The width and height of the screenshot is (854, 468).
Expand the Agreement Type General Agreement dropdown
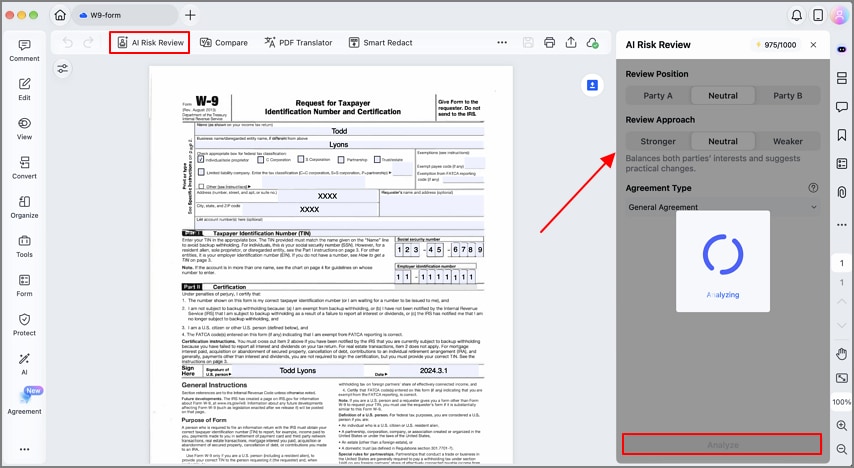723,207
